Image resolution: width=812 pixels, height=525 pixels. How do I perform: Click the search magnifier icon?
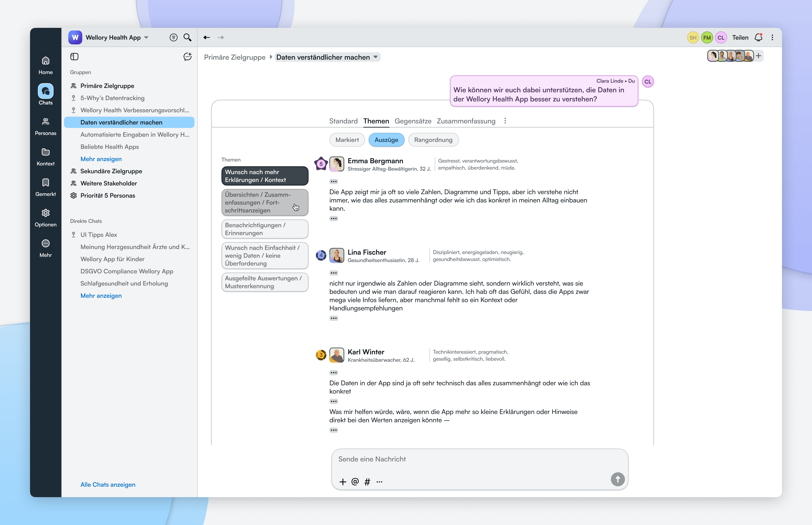click(187, 37)
